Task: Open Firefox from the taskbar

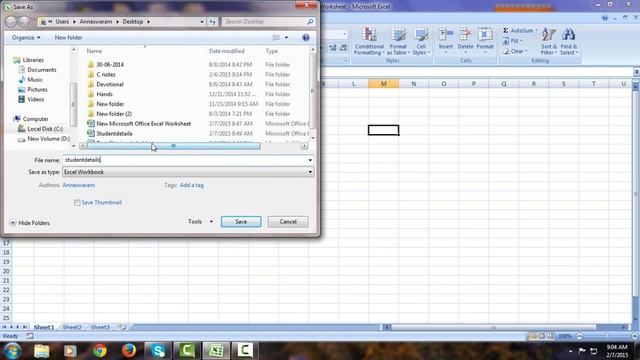Action: [129, 351]
